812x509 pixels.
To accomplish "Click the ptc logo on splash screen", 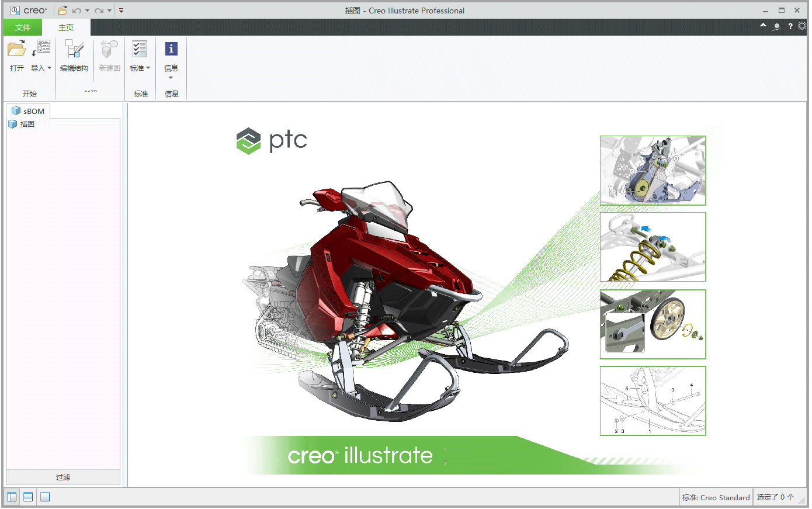I will [272, 141].
